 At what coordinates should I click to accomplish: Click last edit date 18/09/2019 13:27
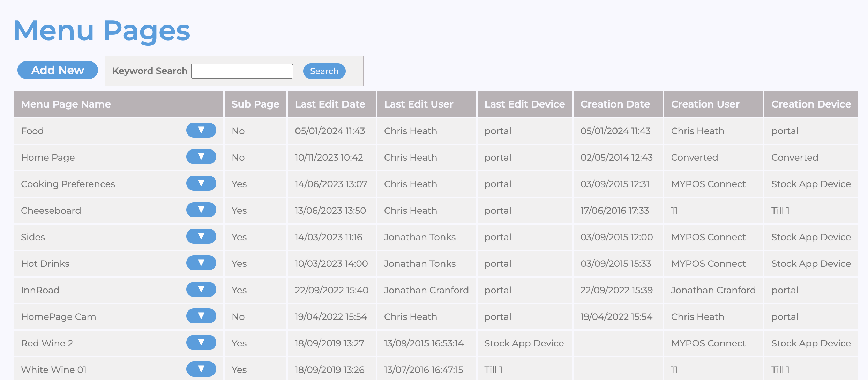coord(330,343)
